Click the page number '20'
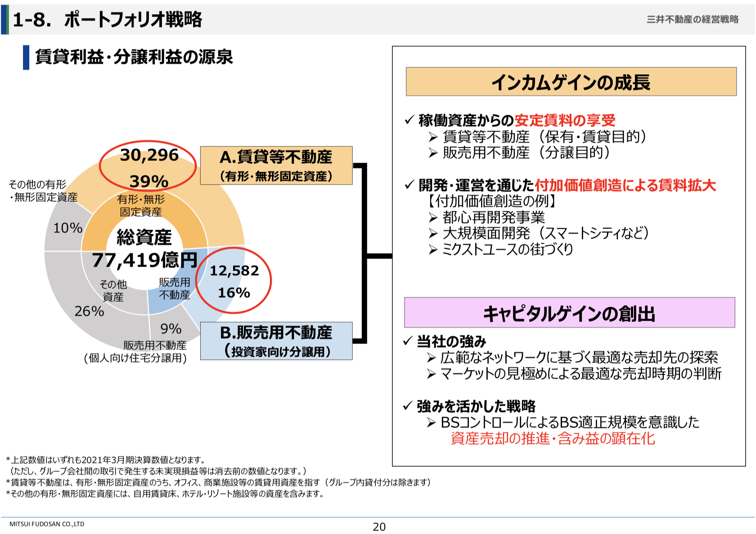The image size is (756, 534). [x=379, y=527]
